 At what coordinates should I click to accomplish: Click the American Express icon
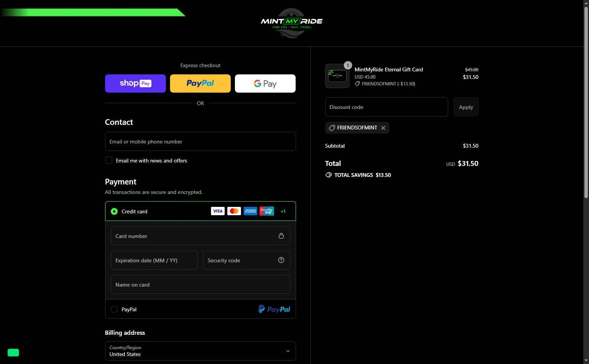coord(250,211)
